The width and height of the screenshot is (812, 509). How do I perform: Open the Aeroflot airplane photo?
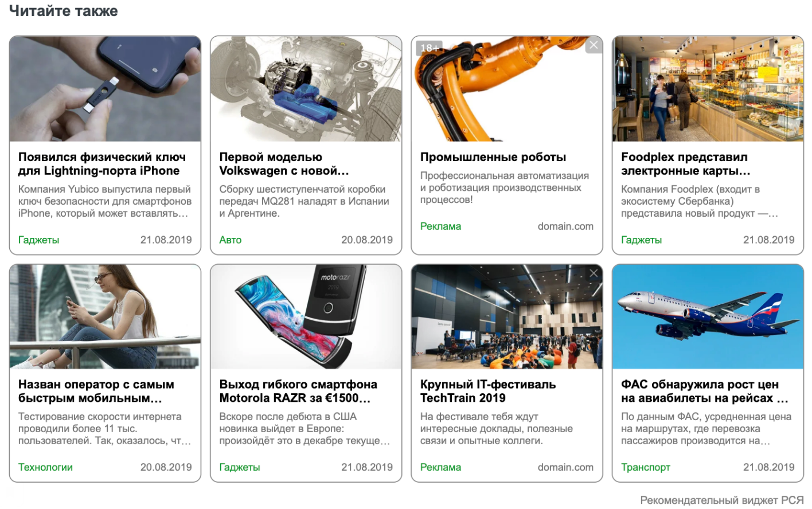(708, 316)
